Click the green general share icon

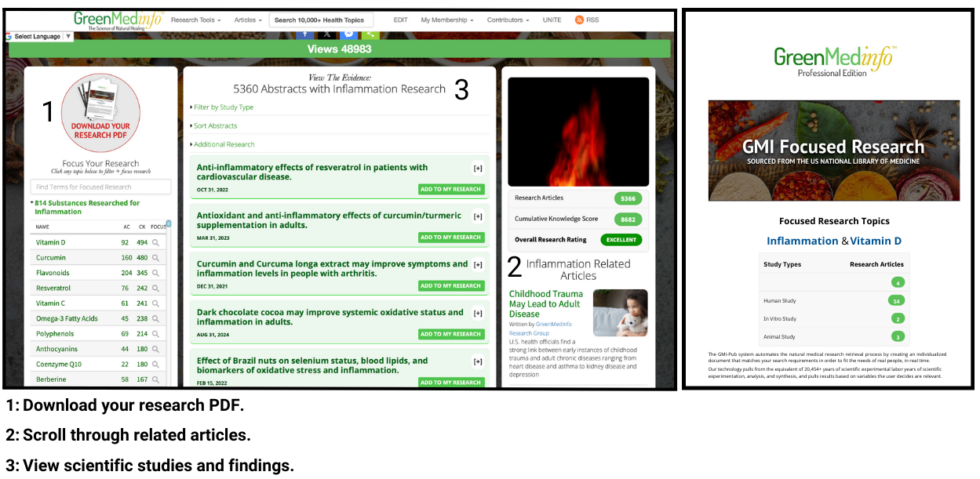tap(370, 34)
